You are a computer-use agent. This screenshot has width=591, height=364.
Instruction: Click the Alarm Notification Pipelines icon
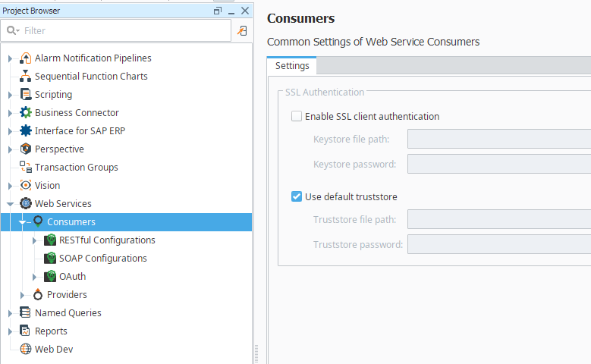[x=26, y=58]
